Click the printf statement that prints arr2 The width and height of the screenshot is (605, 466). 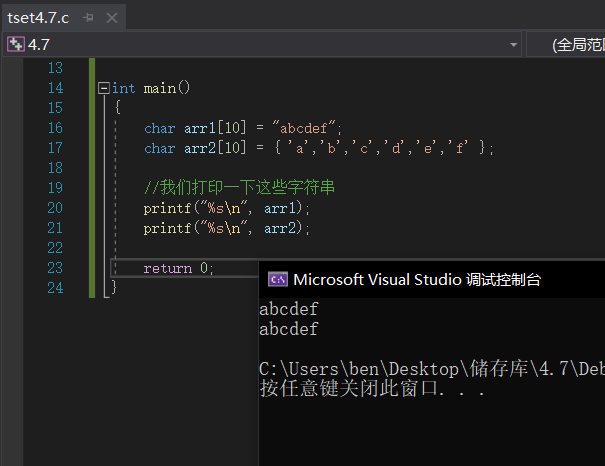point(227,228)
